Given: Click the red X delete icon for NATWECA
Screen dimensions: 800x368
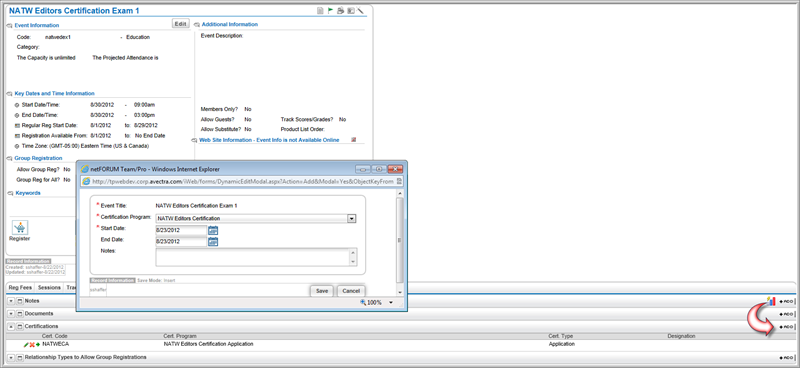Looking at the screenshot, I should point(32,345).
